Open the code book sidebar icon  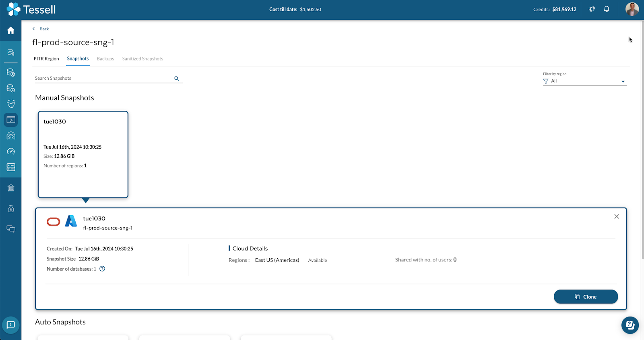pyautogui.click(x=11, y=136)
